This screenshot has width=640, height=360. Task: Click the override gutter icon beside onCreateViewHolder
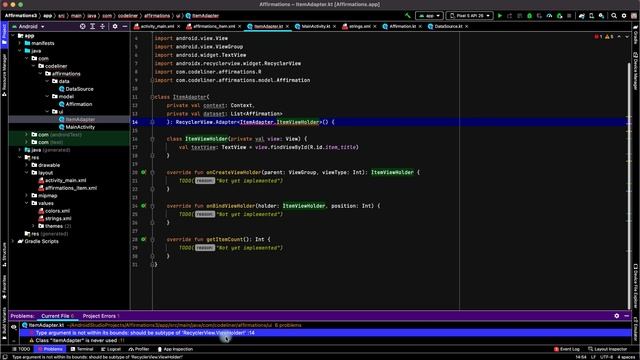pos(143,172)
